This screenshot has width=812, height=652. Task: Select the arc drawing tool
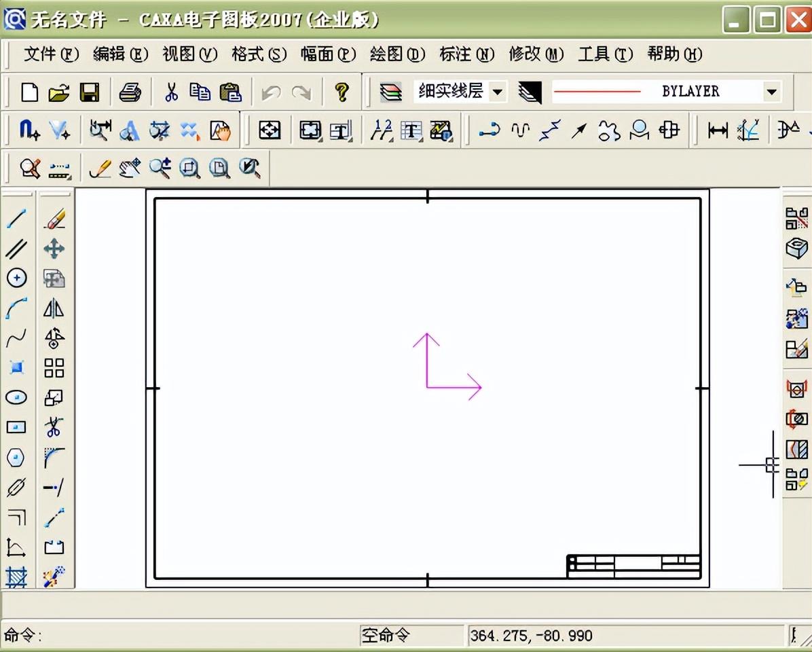pos(16,308)
